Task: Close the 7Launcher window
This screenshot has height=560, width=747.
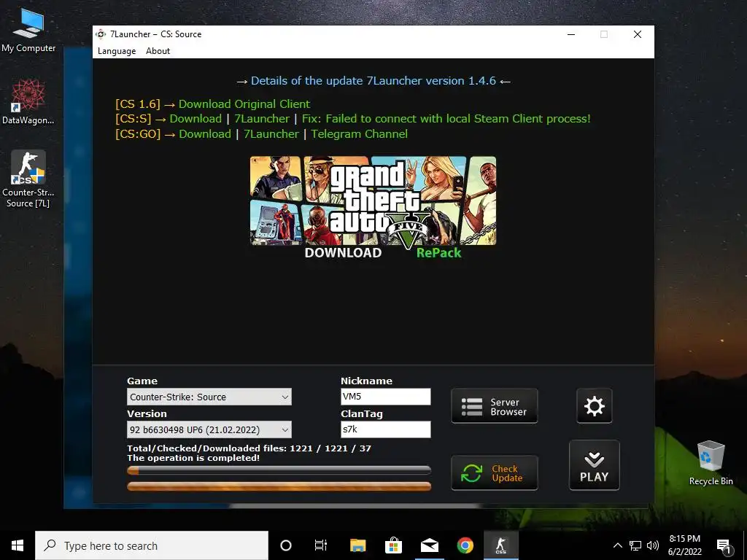Action: pyautogui.click(x=638, y=34)
